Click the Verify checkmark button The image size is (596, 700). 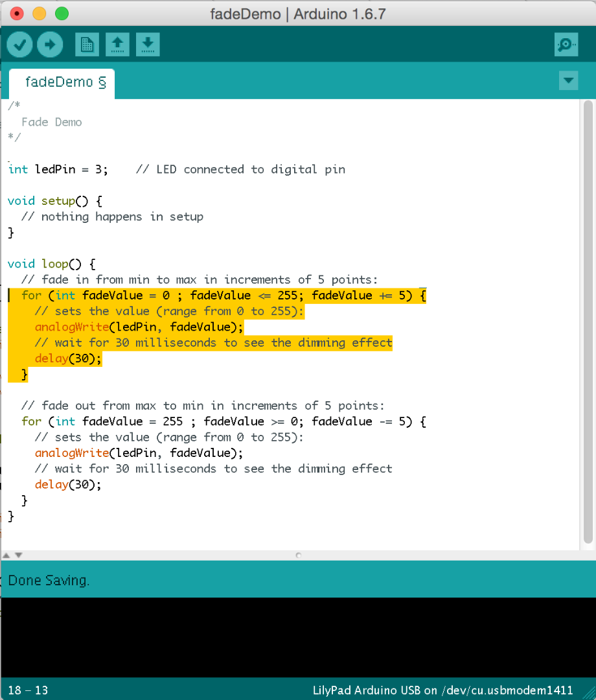19,44
